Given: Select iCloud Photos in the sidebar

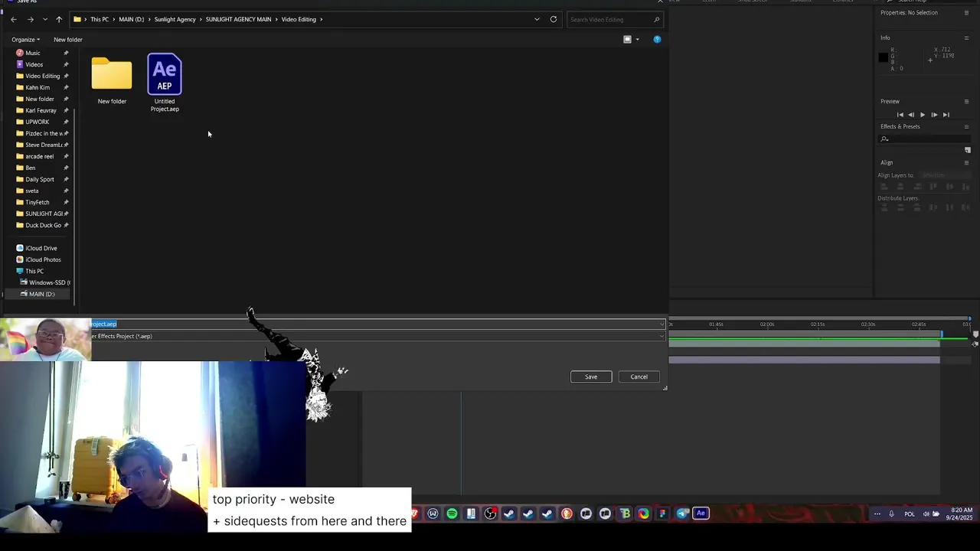Looking at the screenshot, I should 43,259.
